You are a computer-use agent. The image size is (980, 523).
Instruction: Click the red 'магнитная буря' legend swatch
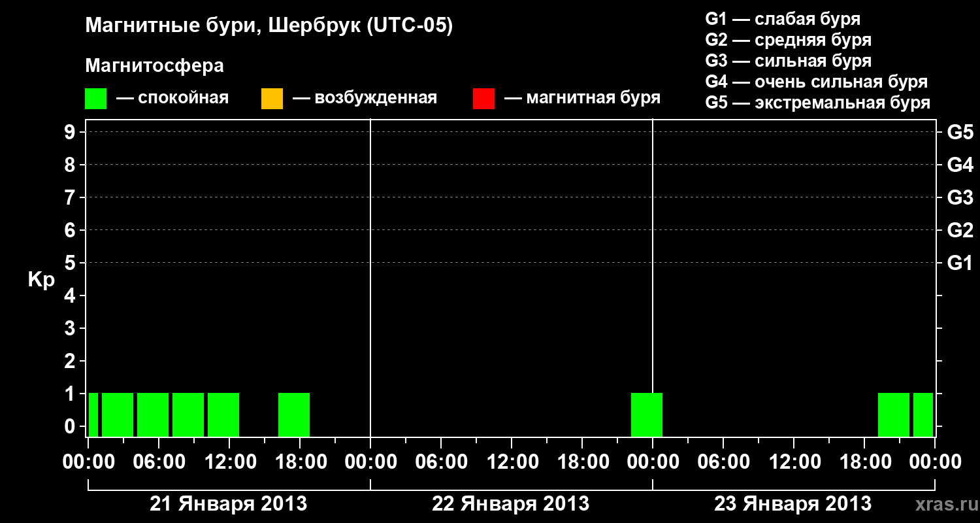tap(483, 99)
